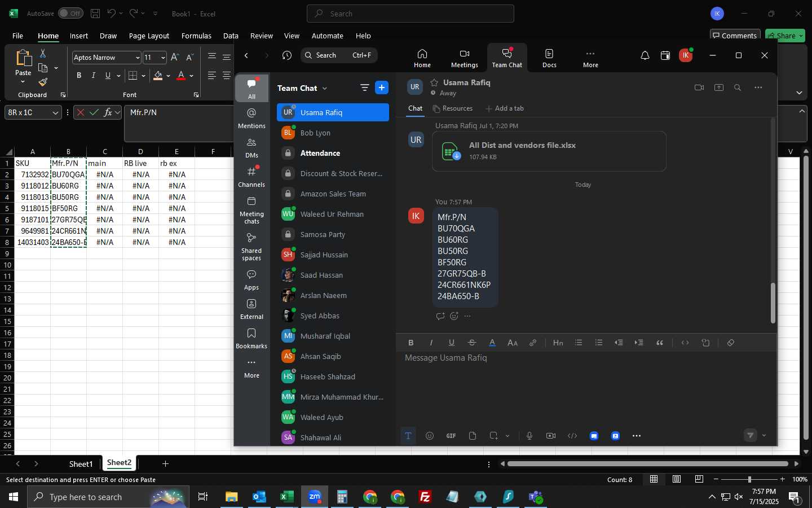Open DMs in Zoom sidebar
The height and width of the screenshot is (508, 812).
pos(251,148)
